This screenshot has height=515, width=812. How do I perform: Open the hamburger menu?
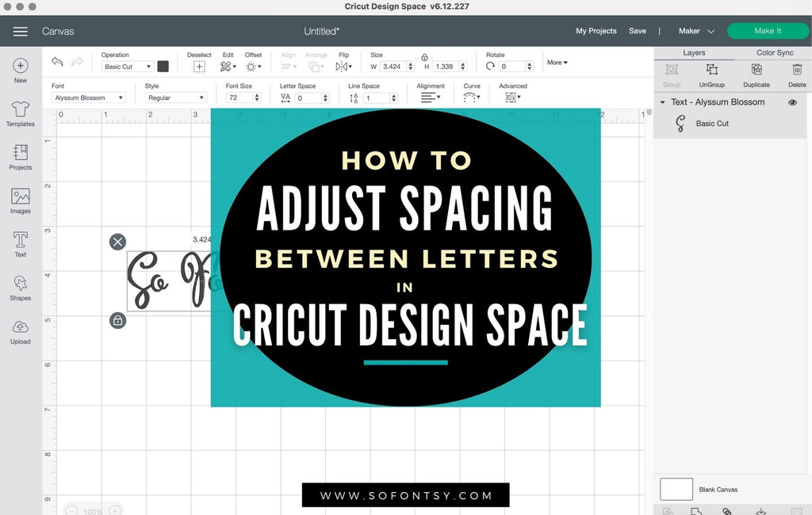[x=21, y=31]
